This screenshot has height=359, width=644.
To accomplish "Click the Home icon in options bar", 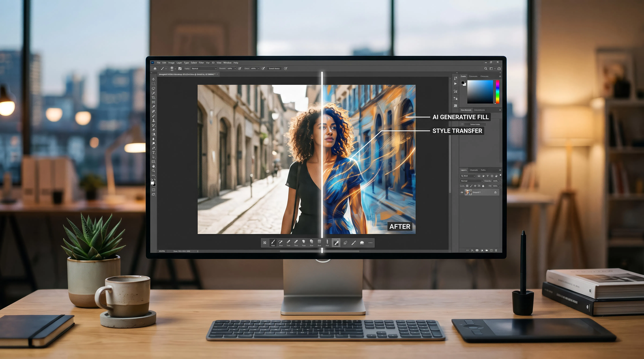I will [155, 68].
